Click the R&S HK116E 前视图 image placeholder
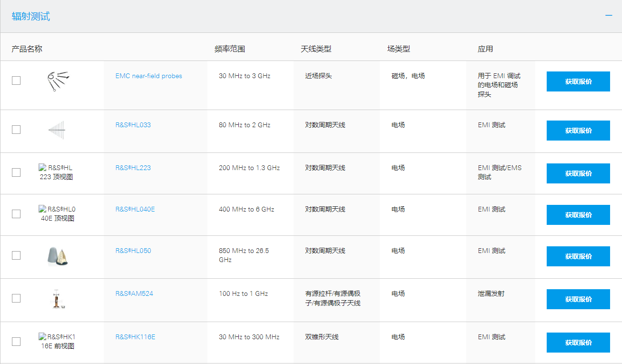The image size is (622, 364). click(x=56, y=342)
